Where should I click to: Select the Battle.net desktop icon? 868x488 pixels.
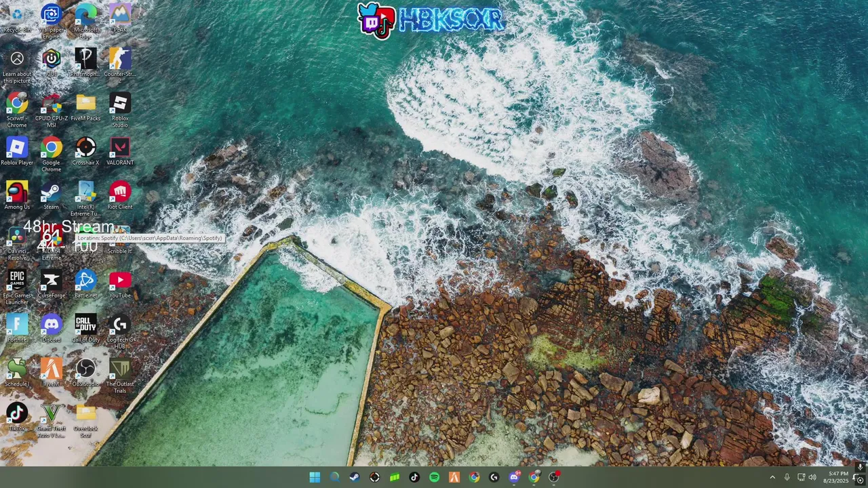pos(85,283)
